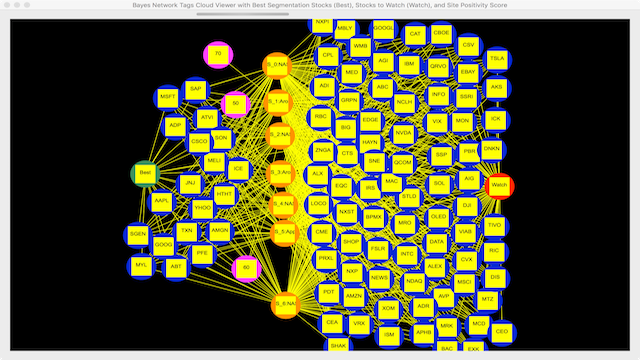Click the GOOGL stock node
Image resolution: width=640 pixels, height=360 pixels.
point(384,29)
